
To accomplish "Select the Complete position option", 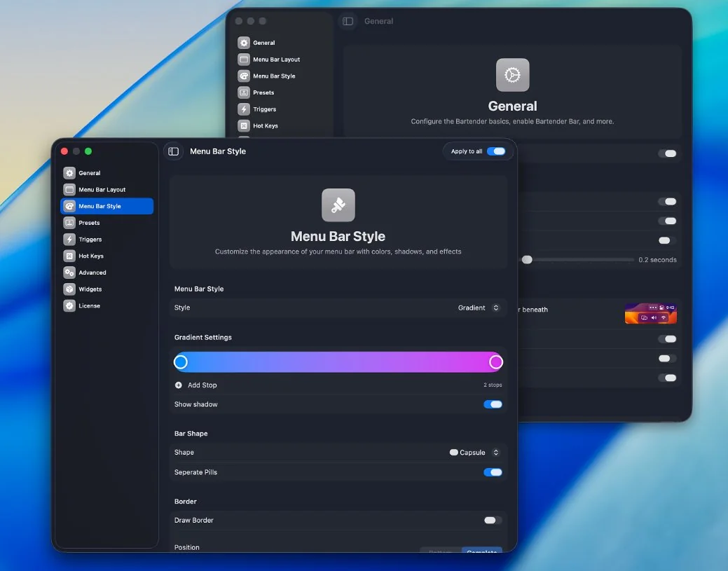I will [481, 550].
